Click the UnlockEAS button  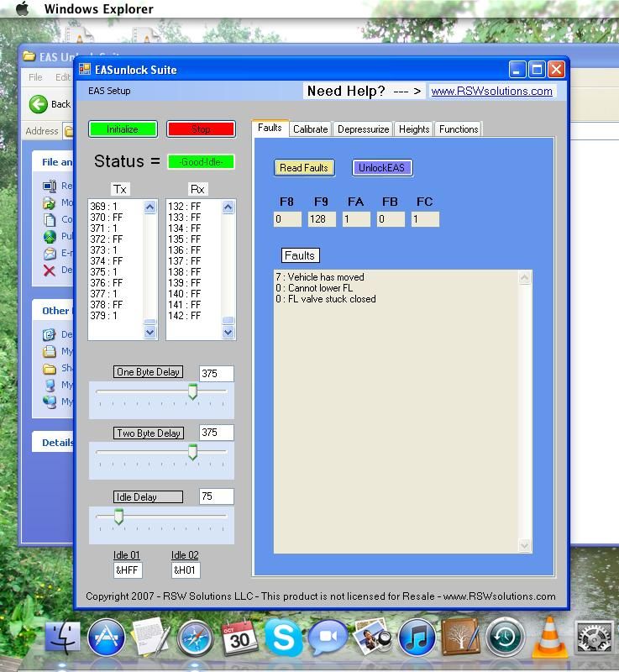click(x=382, y=167)
